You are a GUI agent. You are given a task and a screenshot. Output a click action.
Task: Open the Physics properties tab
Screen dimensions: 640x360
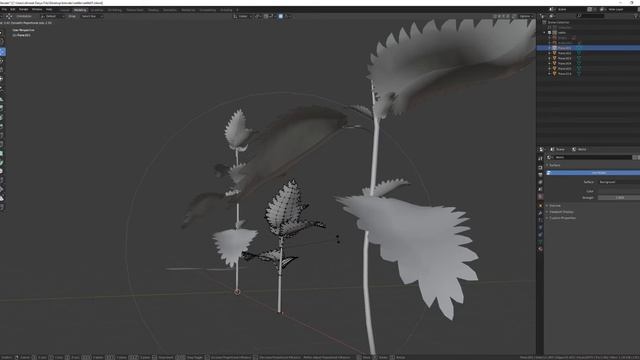(x=540, y=227)
